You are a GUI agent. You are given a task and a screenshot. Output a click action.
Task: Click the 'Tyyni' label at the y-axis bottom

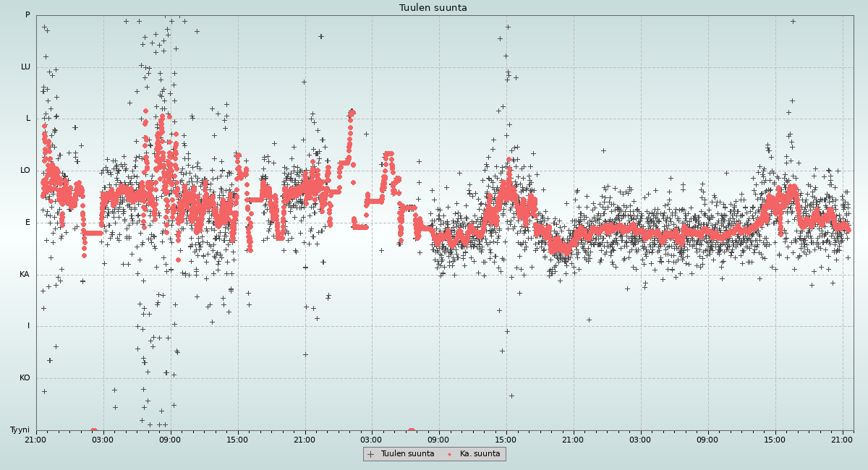pos(20,430)
